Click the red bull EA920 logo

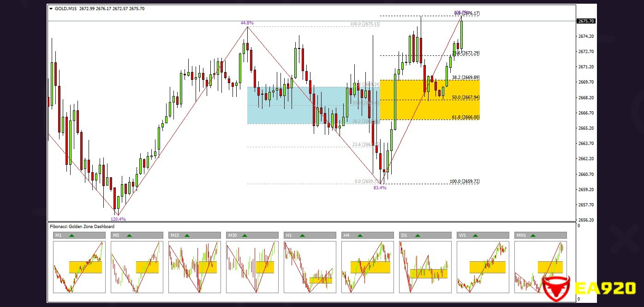pyautogui.click(x=556, y=289)
